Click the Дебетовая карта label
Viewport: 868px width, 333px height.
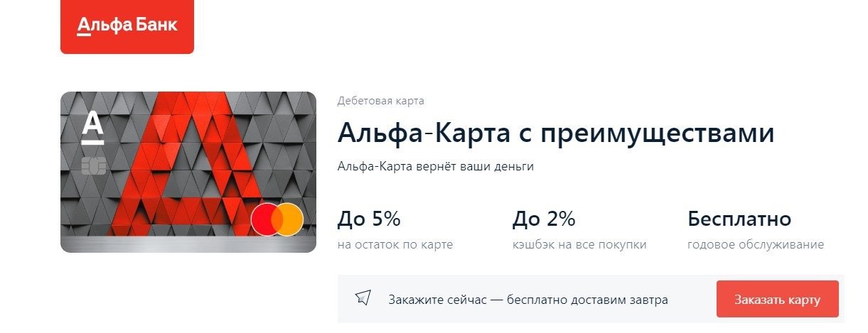point(381,101)
